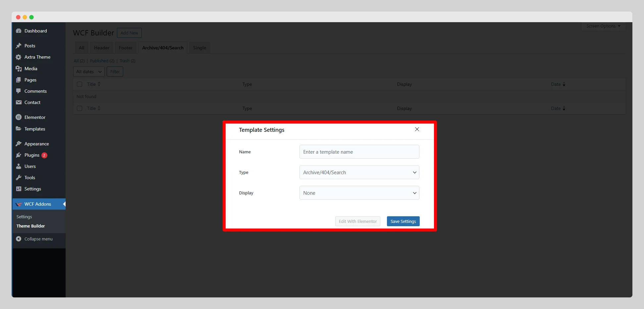Click the Save Settings button

(403, 221)
